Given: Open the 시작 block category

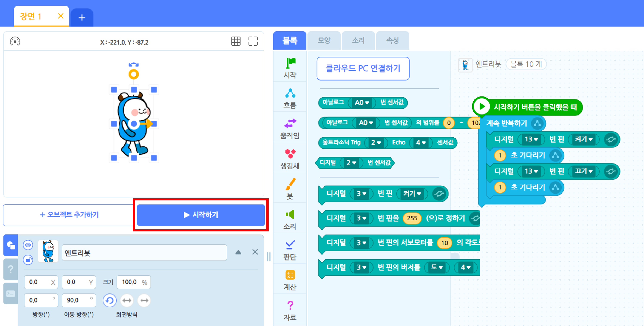Looking at the screenshot, I should [x=290, y=68].
